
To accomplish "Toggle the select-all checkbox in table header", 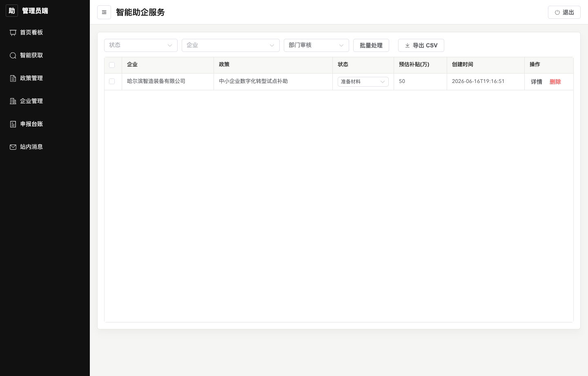I will pos(112,65).
